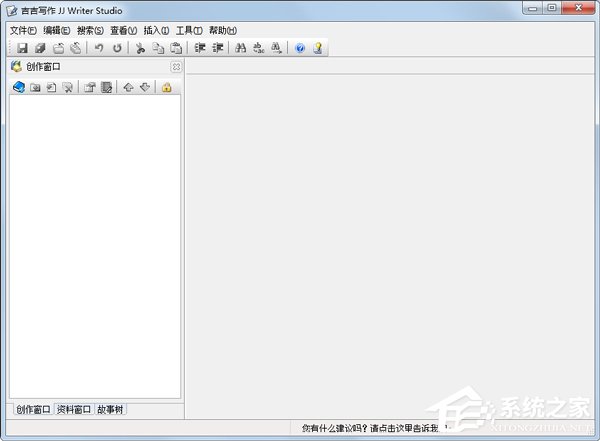Click the properties icon in the creation panel

pyautogui.click(x=90, y=87)
